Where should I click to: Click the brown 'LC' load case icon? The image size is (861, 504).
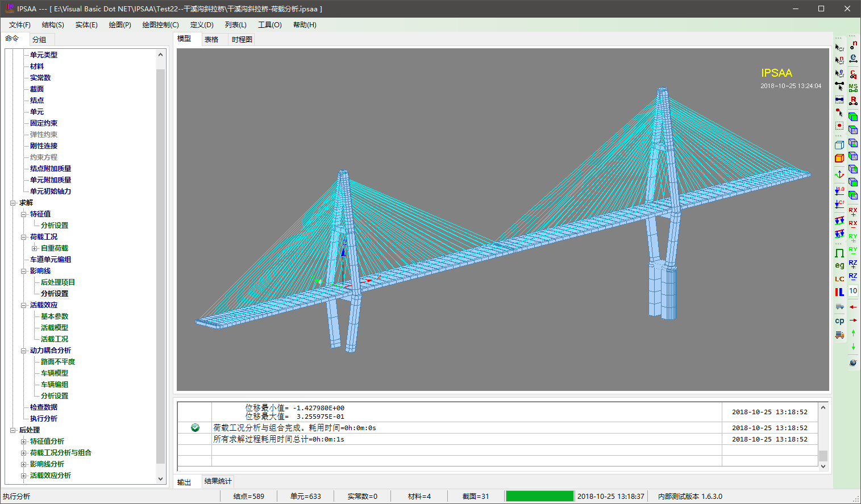pos(839,279)
